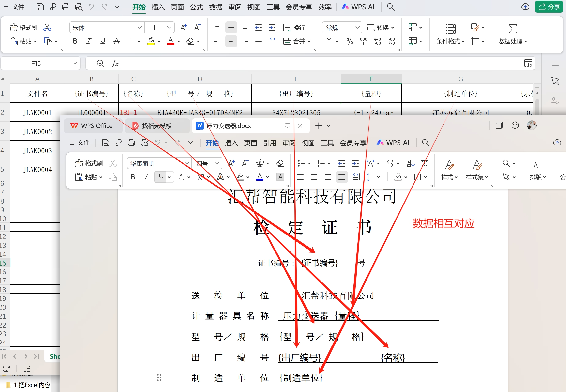Open the 四号 font size dropdown

pos(217,163)
